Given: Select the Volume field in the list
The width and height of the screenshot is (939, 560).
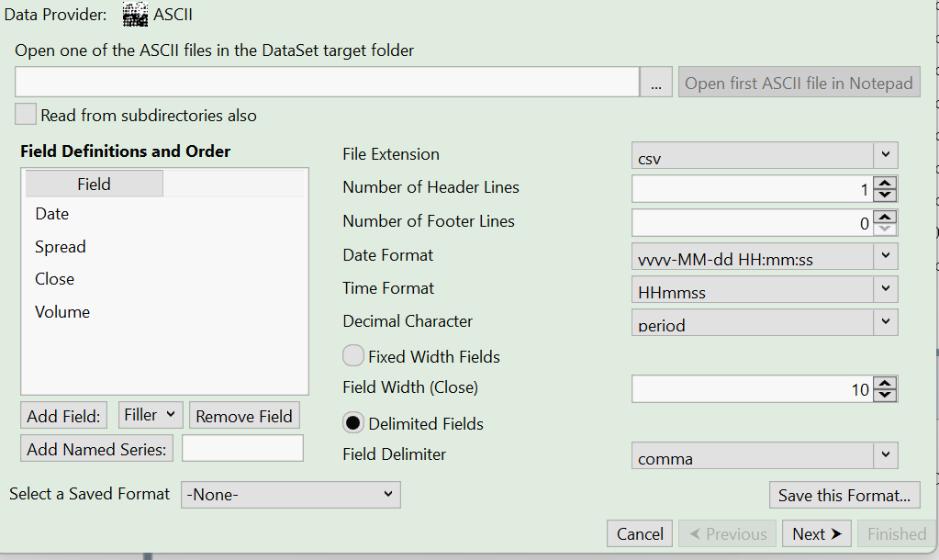Looking at the screenshot, I should pos(62,312).
